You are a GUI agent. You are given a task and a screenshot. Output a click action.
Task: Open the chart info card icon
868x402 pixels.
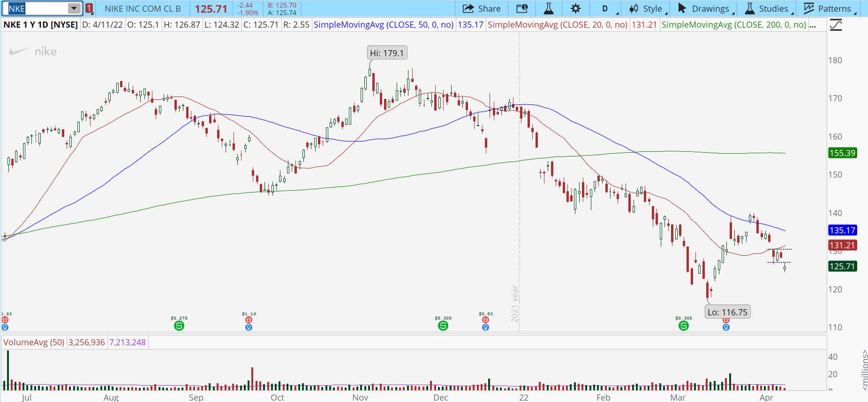click(522, 8)
